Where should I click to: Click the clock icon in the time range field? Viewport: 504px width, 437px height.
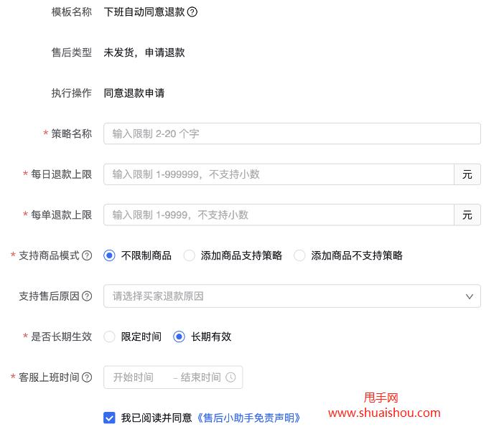coord(230,377)
